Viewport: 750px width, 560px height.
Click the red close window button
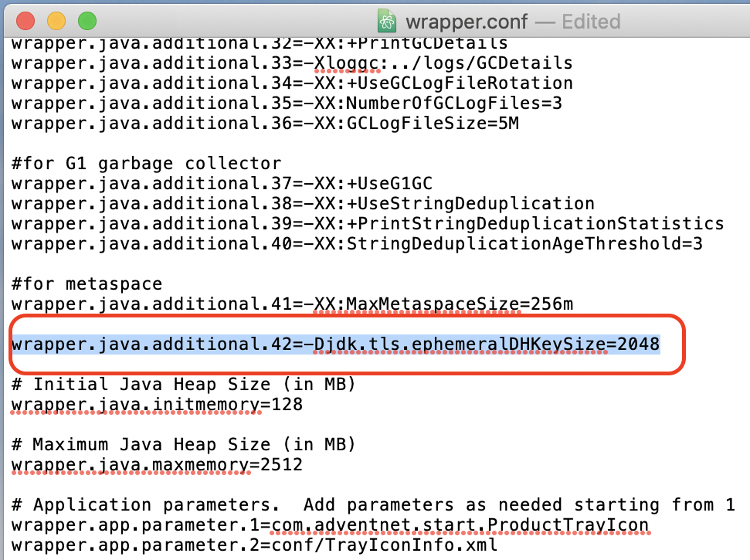25,21
